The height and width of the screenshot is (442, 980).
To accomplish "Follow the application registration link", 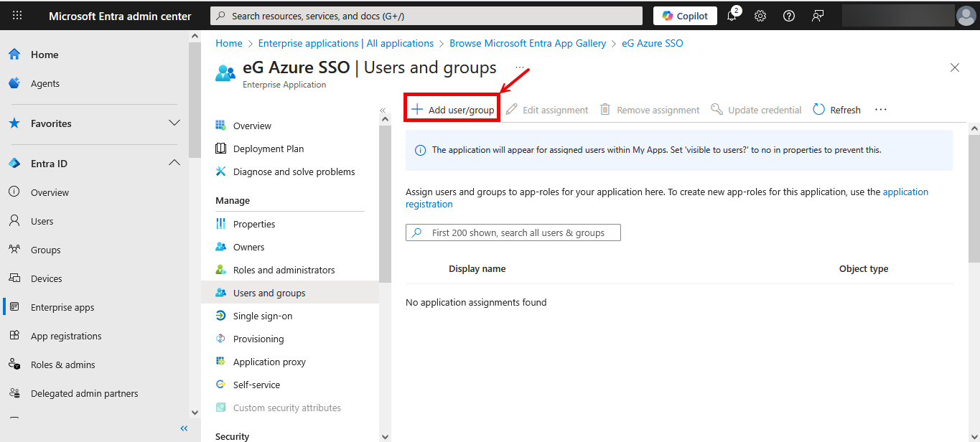I will pos(429,204).
